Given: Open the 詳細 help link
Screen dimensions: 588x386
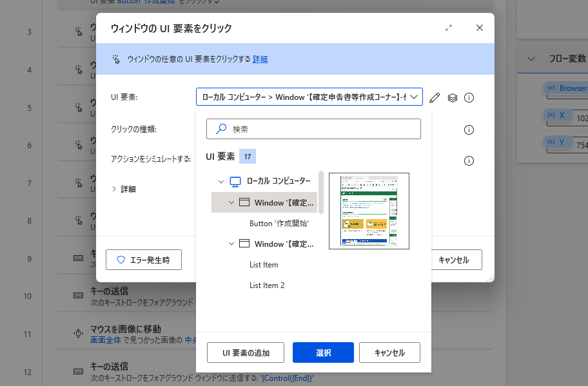Looking at the screenshot, I should [260, 59].
